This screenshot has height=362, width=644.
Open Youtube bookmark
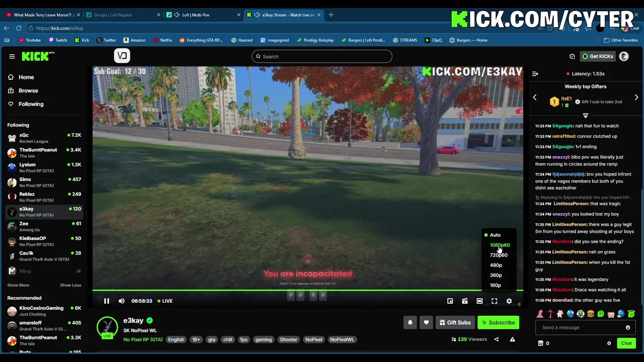[30, 40]
